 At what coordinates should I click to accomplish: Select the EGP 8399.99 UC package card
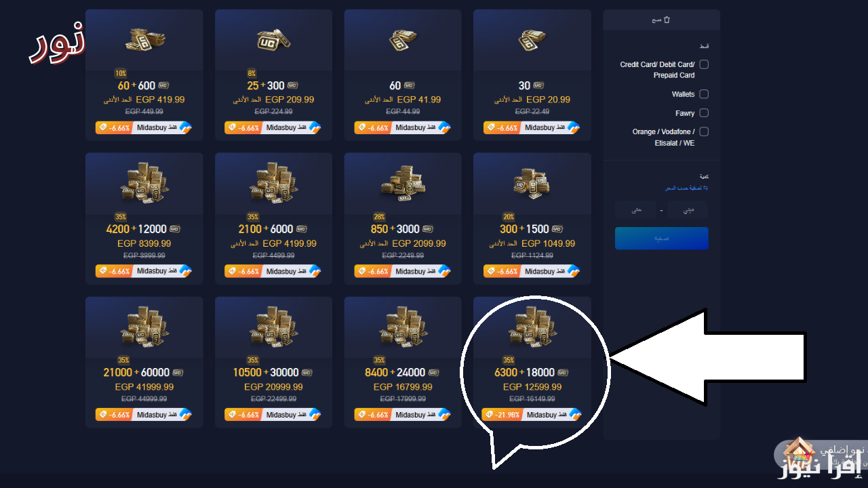click(x=144, y=218)
